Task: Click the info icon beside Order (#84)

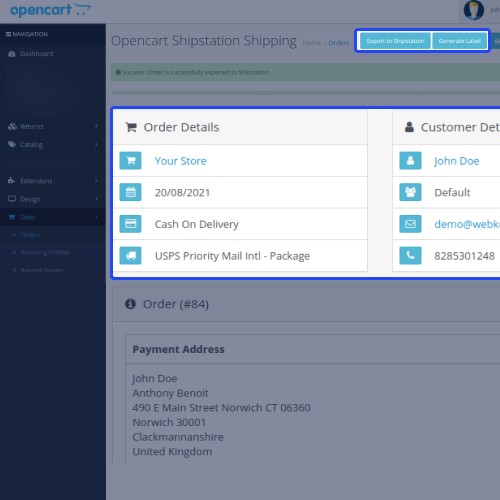Action: [x=130, y=304]
